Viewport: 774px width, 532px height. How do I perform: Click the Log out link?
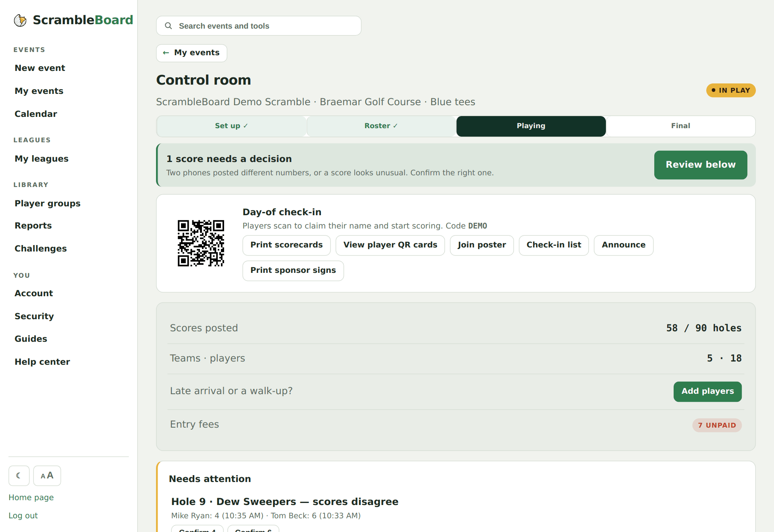click(x=23, y=515)
